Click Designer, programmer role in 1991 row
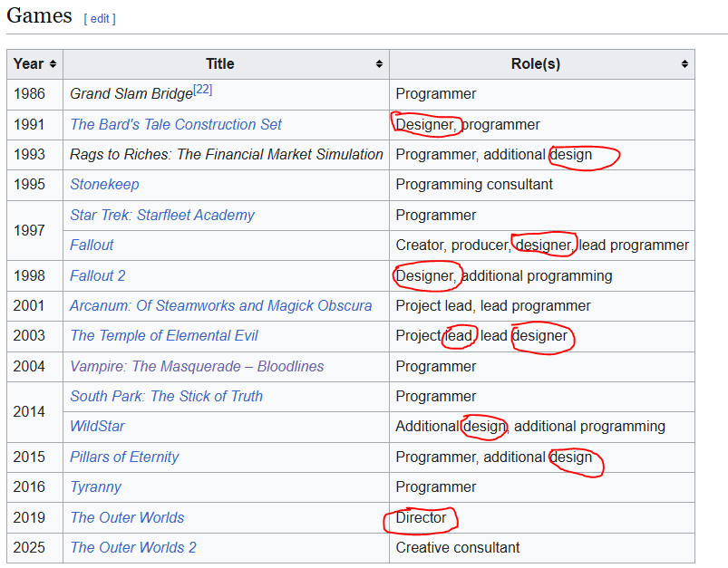The image size is (728, 568). click(x=468, y=124)
